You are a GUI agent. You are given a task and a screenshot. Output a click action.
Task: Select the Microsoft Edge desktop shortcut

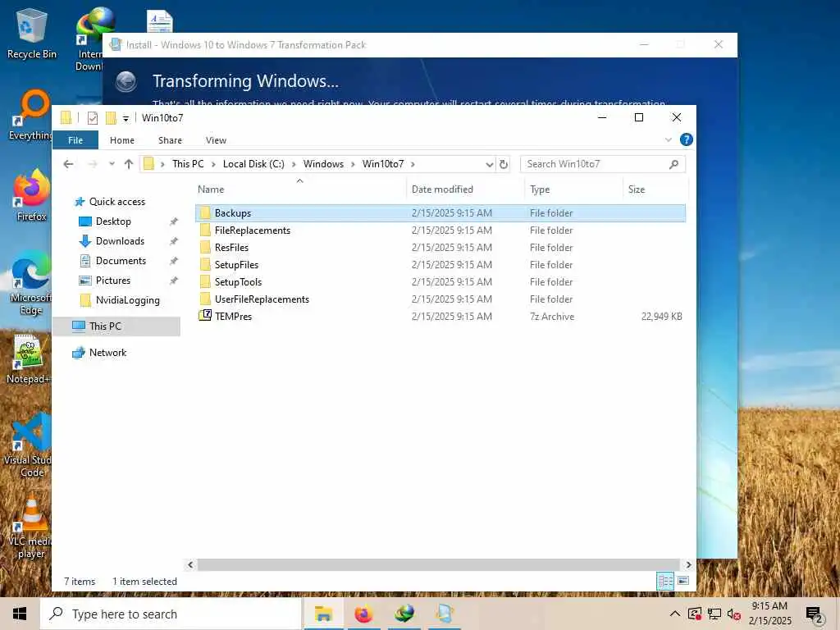coord(30,283)
